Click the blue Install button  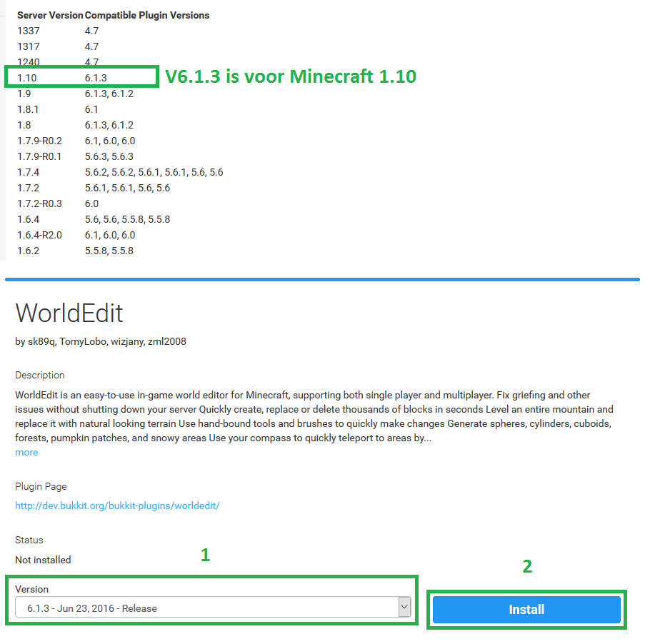(x=526, y=609)
